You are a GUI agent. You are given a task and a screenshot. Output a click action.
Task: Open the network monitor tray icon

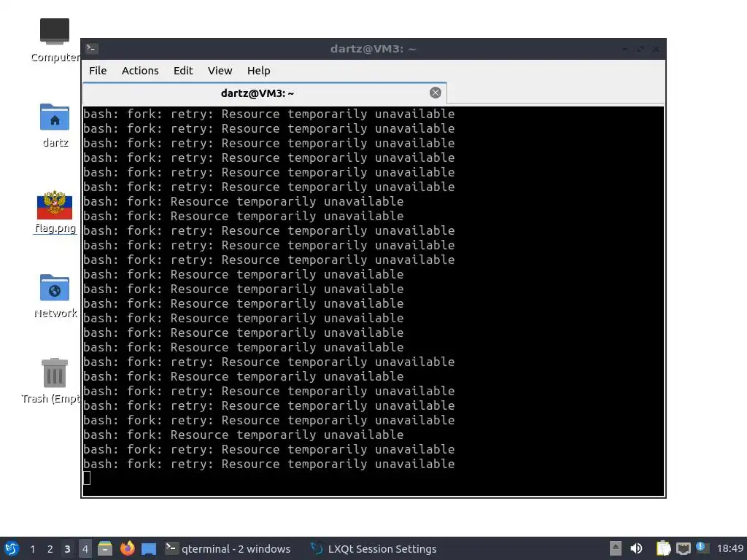tap(683, 548)
